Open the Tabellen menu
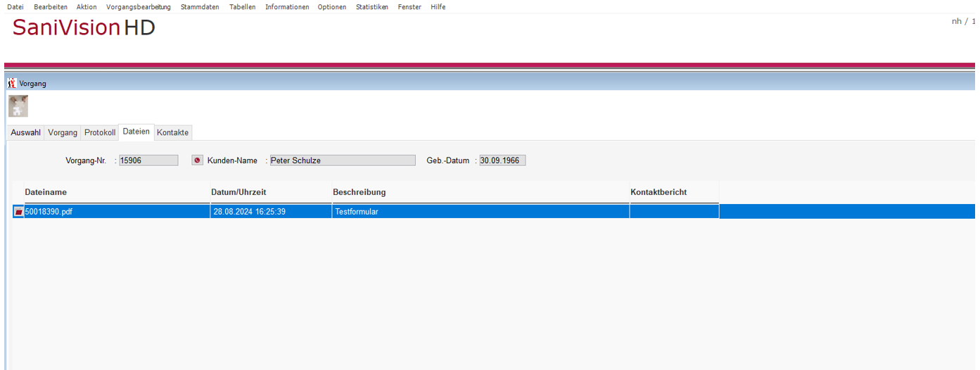Image resolution: width=980 pixels, height=370 pixels. pos(243,7)
